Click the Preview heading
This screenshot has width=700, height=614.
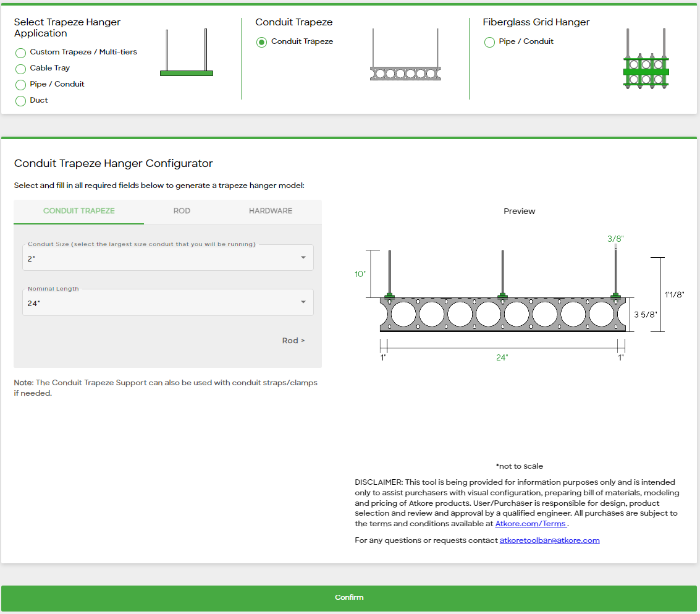(x=519, y=211)
